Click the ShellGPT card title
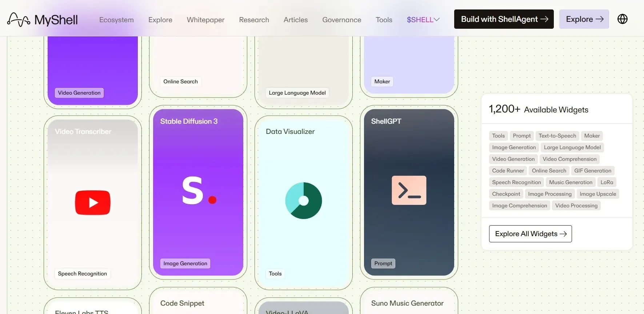 386,122
